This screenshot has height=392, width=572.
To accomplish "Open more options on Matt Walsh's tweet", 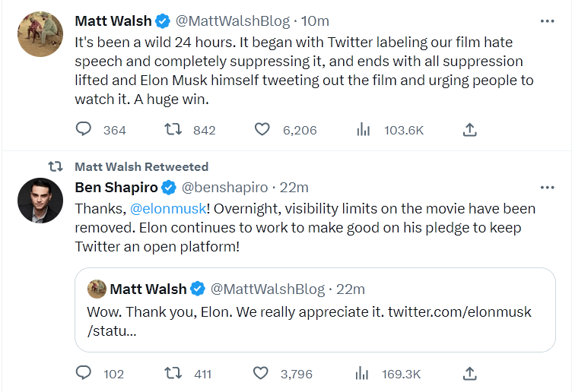I will (x=547, y=21).
